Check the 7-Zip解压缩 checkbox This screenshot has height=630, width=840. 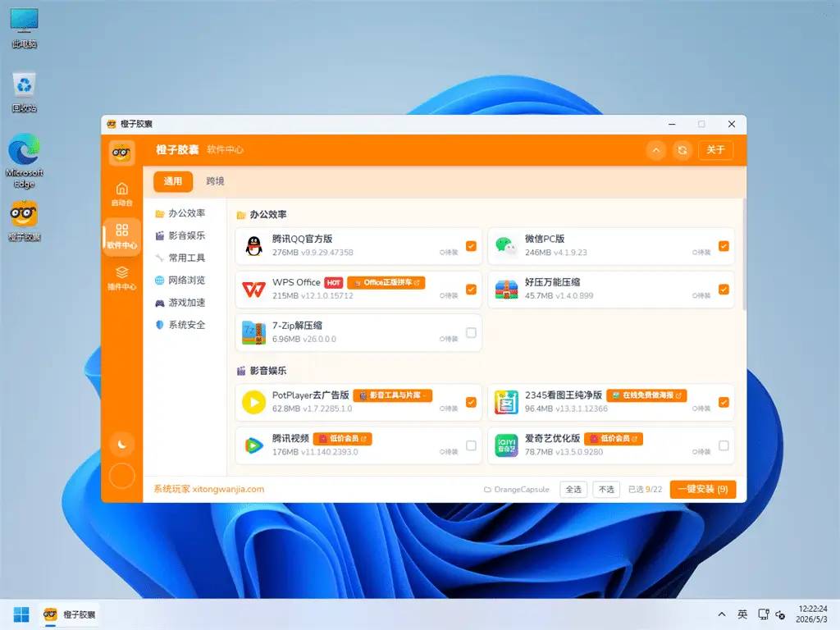[471, 333]
